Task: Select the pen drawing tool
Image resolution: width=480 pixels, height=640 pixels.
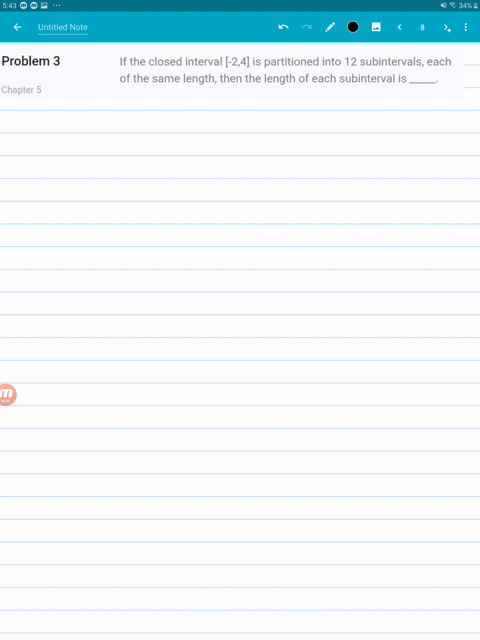Action: click(x=330, y=27)
